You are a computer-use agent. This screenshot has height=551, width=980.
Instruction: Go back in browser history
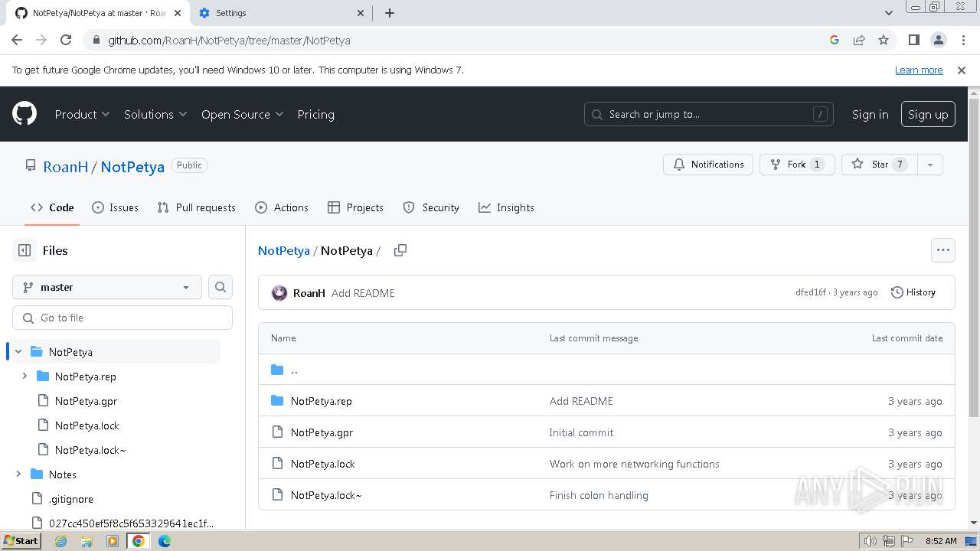point(17,40)
